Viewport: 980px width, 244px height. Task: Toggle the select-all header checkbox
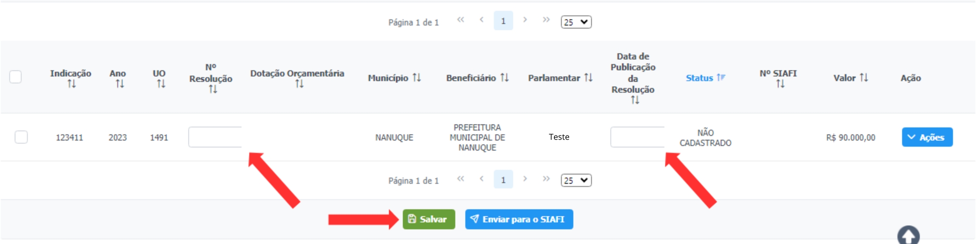[16, 77]
